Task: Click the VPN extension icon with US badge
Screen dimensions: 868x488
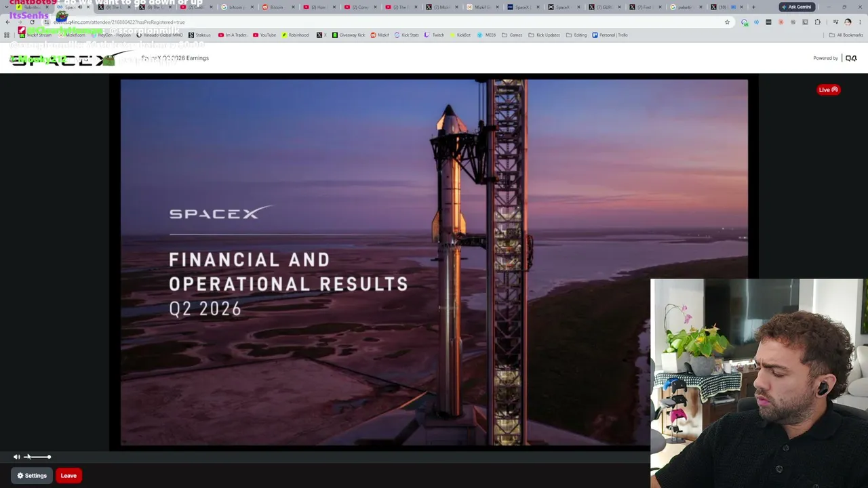Action: [745, 22]
